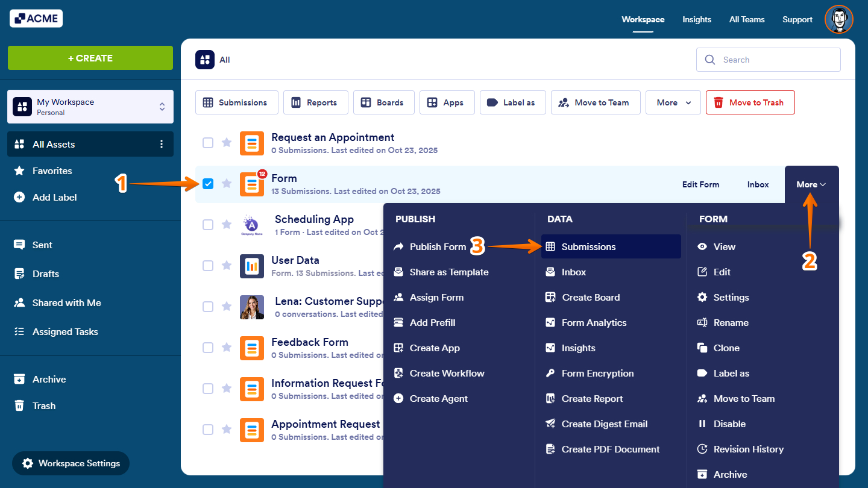The height and width of the screenshot is (488, 868).
Task: Check the Feedback Form checkbox
Action: point(208,348)
